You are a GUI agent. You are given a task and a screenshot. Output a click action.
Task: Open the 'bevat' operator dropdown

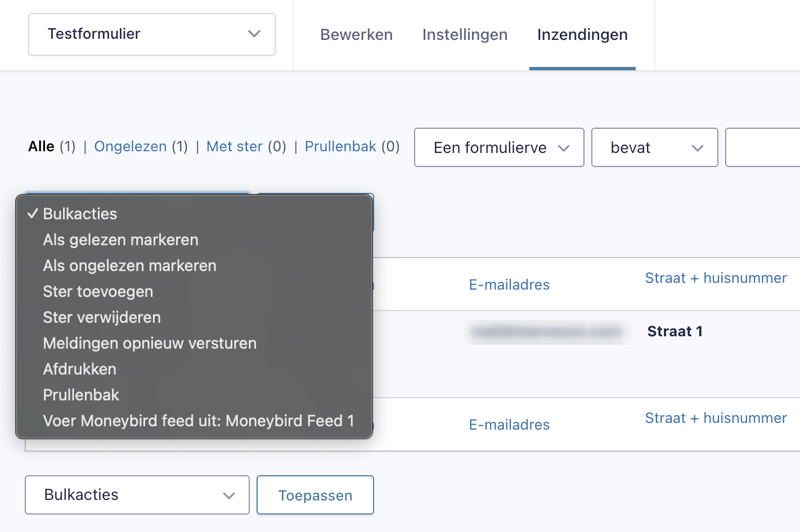[654, 148]
